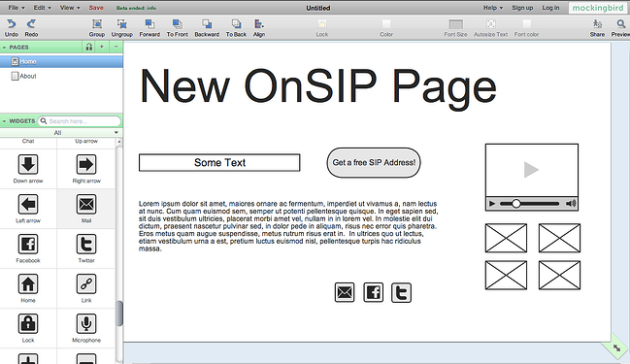Click the mockingbird logo
The width and height of the screenshot is (630, 364).
(x=598, y=8)
